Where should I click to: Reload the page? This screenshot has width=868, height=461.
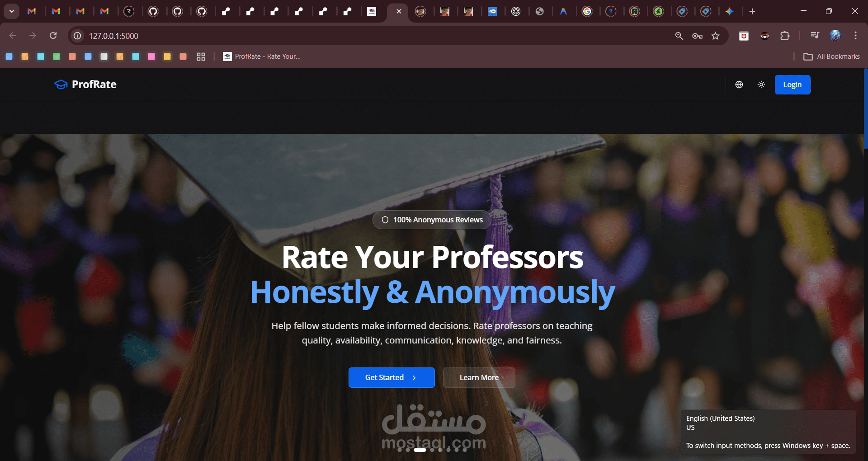pyautogui.click(x=53, y=36)
